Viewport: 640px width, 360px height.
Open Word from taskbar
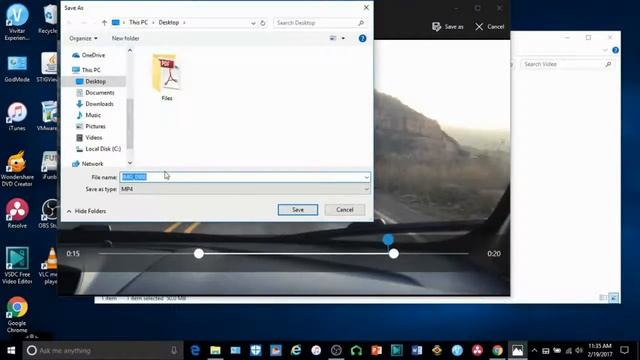(x=417, y=350)
